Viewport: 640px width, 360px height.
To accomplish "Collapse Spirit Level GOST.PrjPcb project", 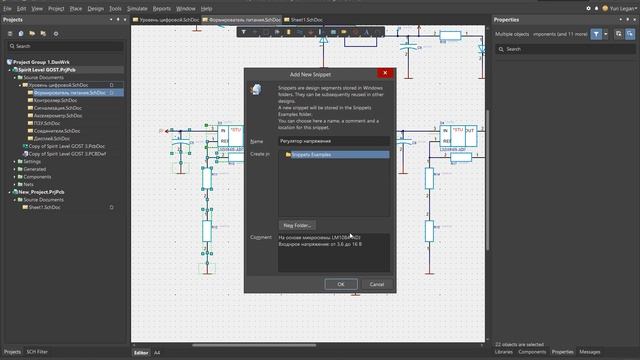I will [10, 70].
